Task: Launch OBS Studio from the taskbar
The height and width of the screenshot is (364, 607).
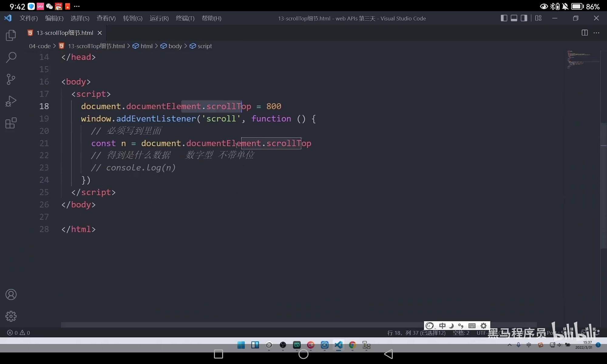Action: pyautogui.click(x=283, y=345)
